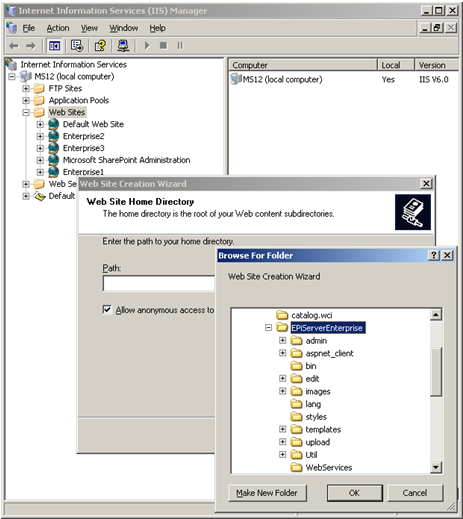The width and height of the screenshot is (463, 519).
Task: Click the Make New Folder button
Action: coord(267,493)
